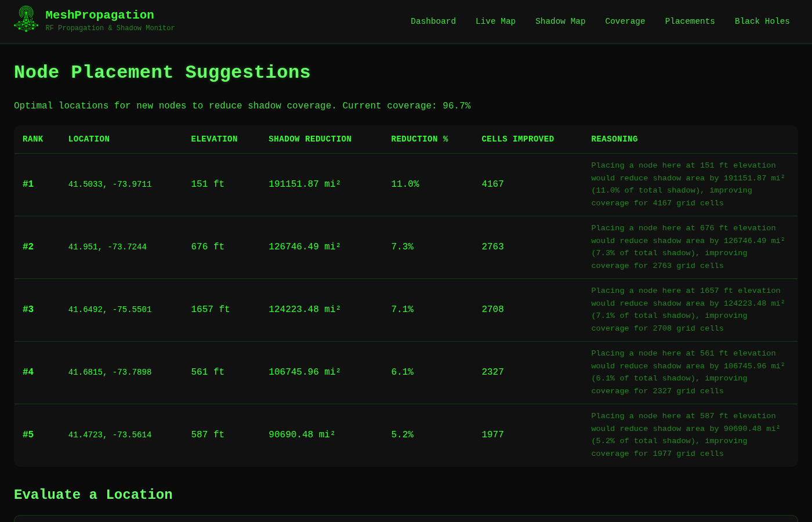Click location 41.6492, -75.5501
Image resolution: width=812 pixels, height=522 pixels.
[x=110, y=310]
